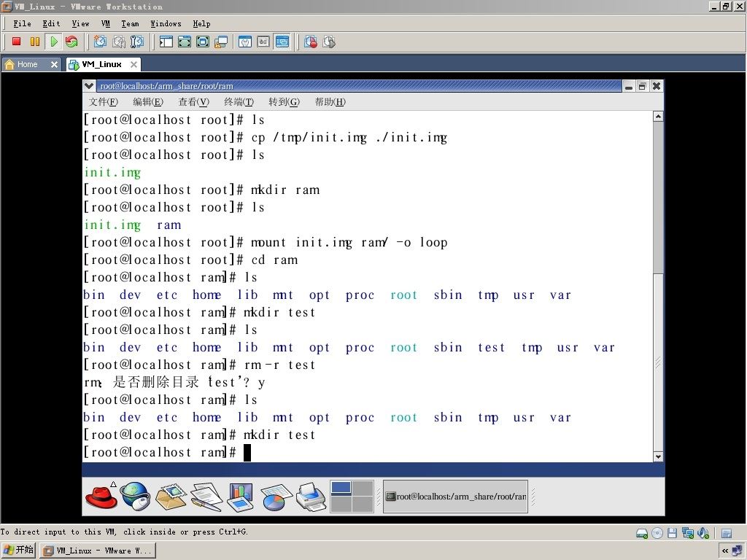This screenshot has height=560, width=747.
Task: Open the Edit menu
Action: pos(51,23)
